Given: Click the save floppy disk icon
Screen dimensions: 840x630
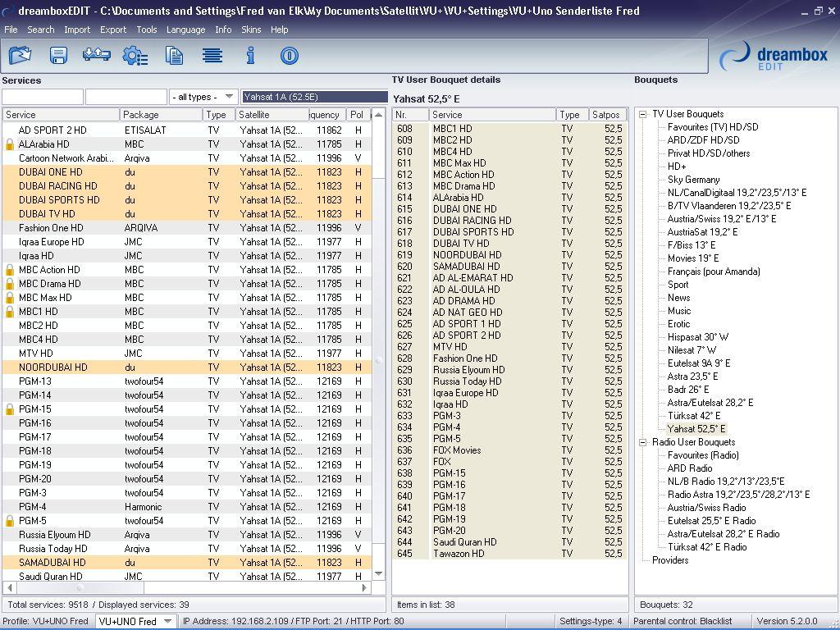Looking at the screenshot, I should tap(58, 55).
